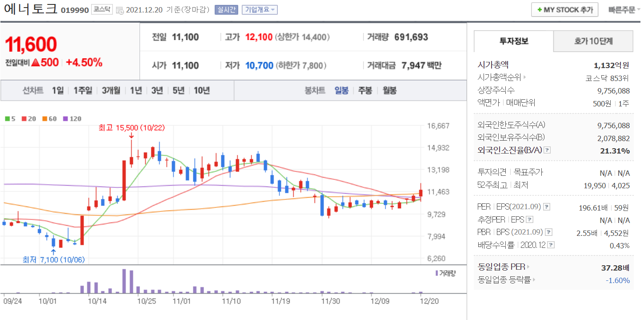Select the 3년 line chart period
This screenshot has width=644, height=320.
tap(157, 91)
